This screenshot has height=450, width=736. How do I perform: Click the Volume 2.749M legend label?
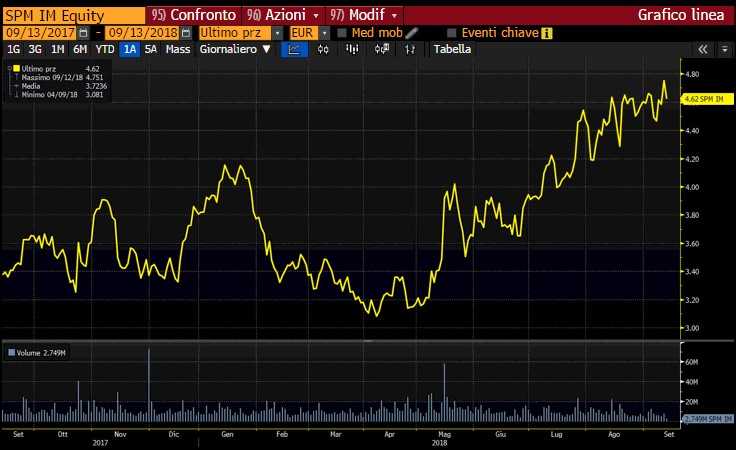click(x=41, y=353)
